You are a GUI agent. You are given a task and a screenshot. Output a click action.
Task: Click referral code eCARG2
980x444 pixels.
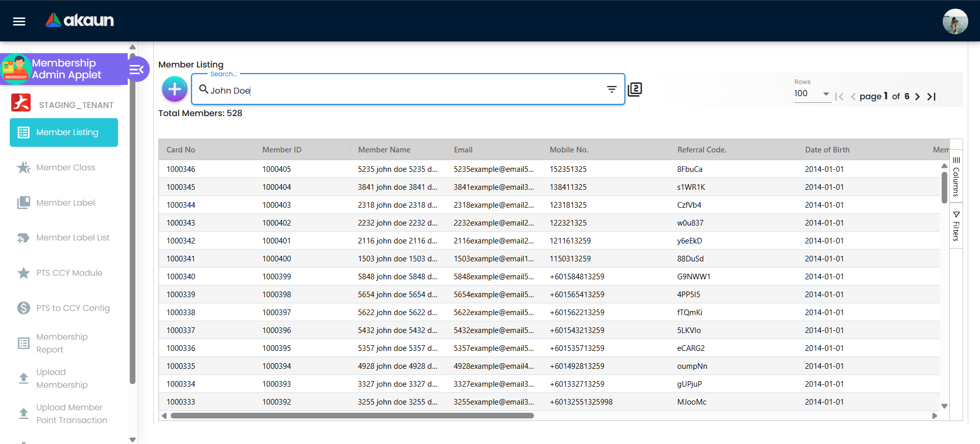pyautogui.click(x=691, y=348)
